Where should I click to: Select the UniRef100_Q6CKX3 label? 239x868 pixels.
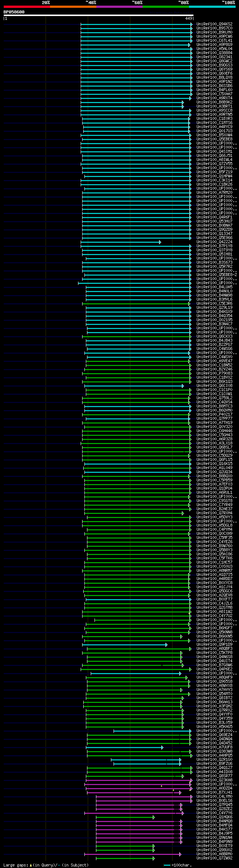(x=214, y=336)
